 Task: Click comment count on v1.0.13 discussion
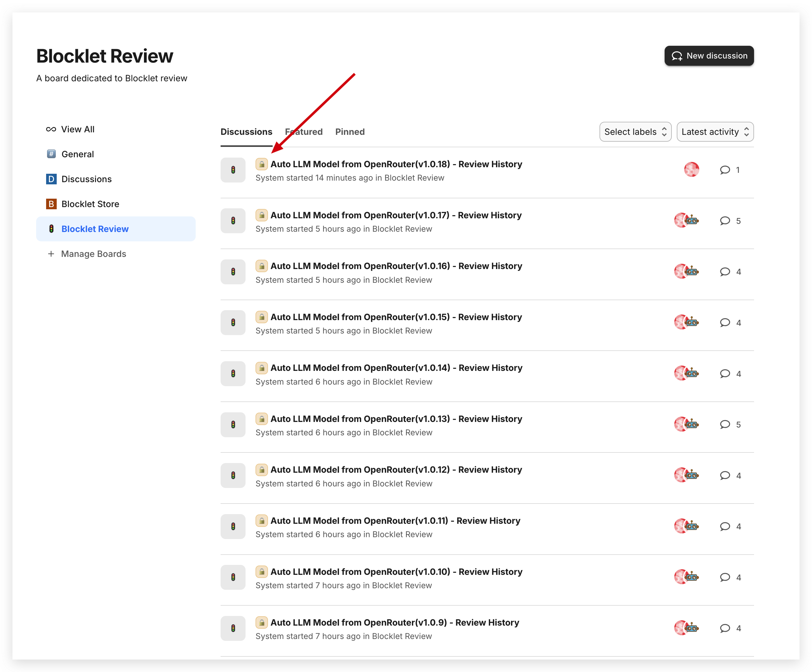[738, 425]
